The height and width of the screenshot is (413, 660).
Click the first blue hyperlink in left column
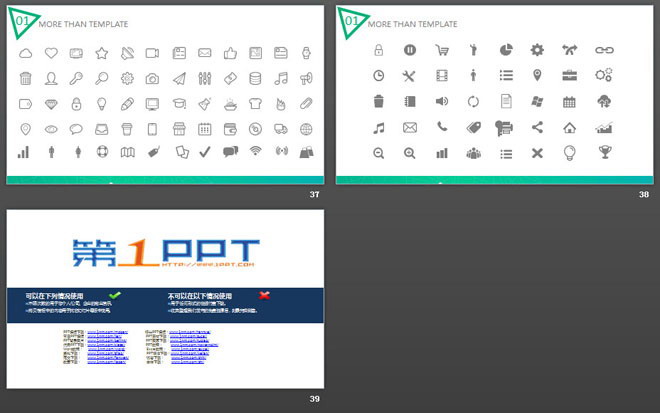[x=108, y=331]
